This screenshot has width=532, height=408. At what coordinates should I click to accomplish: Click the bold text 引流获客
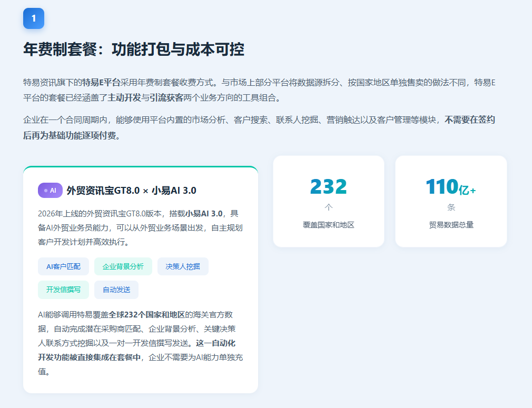[x=166, y=98]
